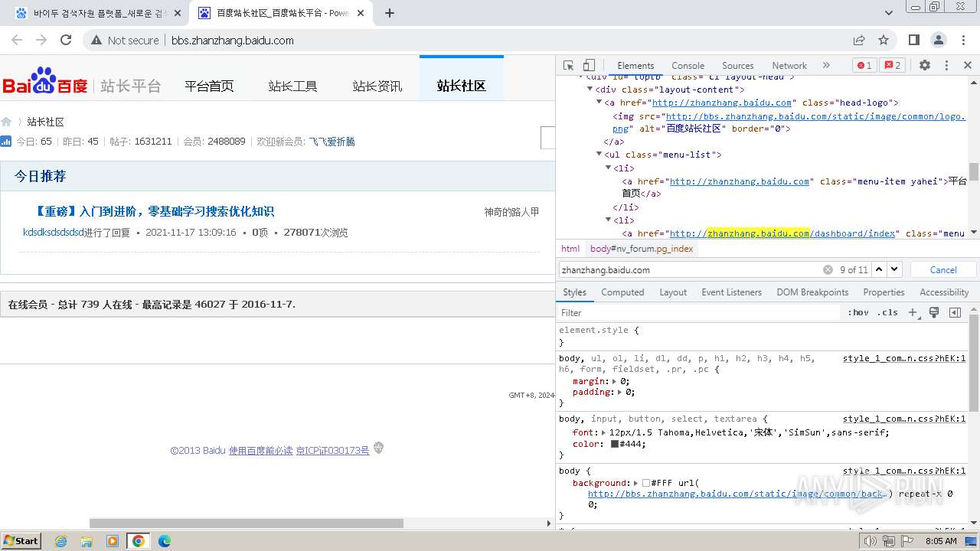Collapse the div layout-content node
The image size is (980, 551).
(x=590, y=90)
